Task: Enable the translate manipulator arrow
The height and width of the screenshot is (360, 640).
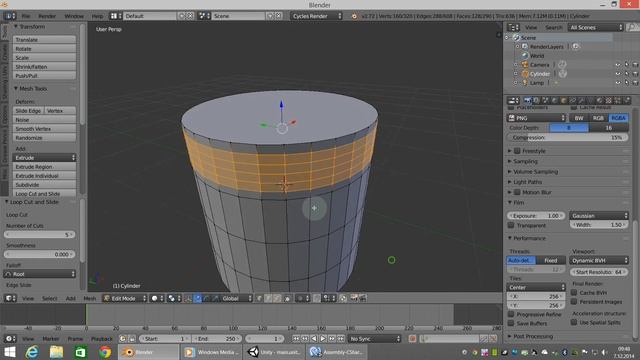Action: (198, 298)
